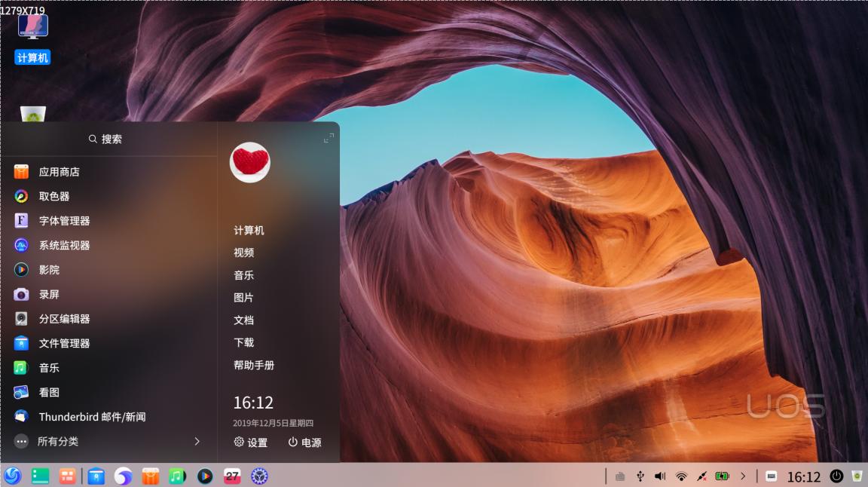Image resolution: width=868 pixels, height=487 pixels.
Task: Open the 取色器 color picker app
Action: point(53,195)
